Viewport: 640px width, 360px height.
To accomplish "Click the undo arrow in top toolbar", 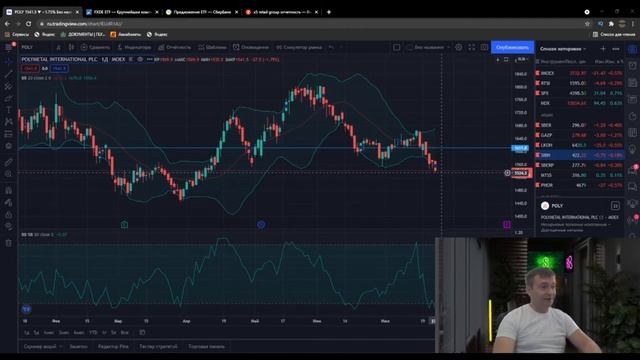I will [x=331, y=47].
